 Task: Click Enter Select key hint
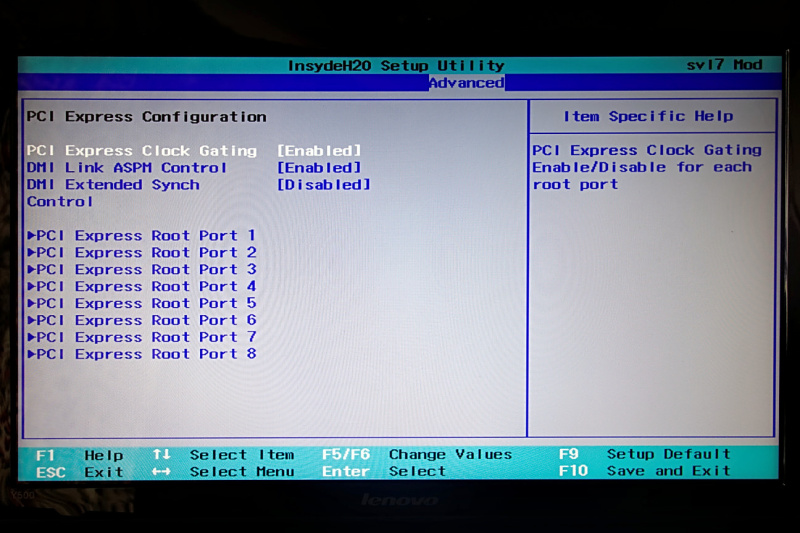coord(384,471)
